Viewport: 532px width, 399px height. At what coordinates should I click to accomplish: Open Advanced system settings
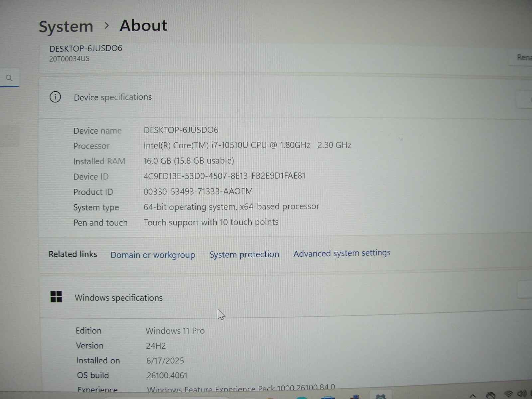pos(342,253)
